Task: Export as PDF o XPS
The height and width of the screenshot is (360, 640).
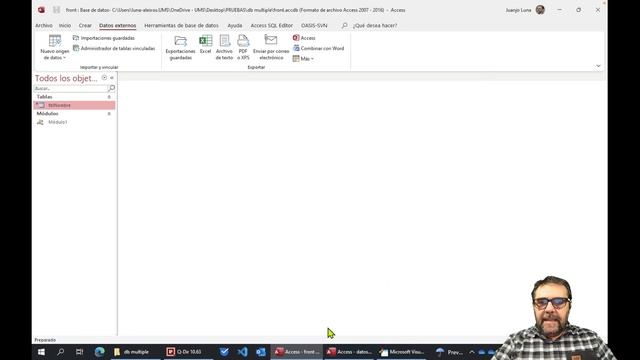Action: (x=243, y=47)
